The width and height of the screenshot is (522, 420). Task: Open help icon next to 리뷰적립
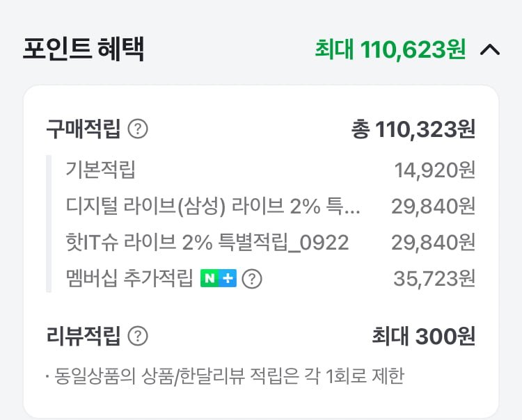pyautogui.click(x=138, y=336)
